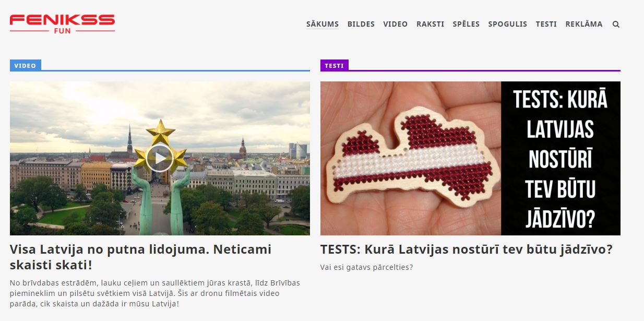Navigate to SPOGULIS
This screenshot has height=321, width=644.
pyautogui.click(x=508, y=24)
